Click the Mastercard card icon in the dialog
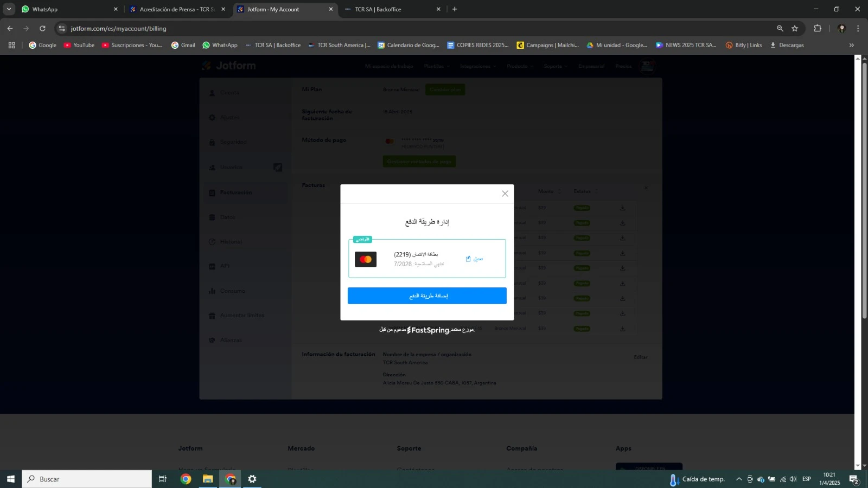 [x=366, y=259]
